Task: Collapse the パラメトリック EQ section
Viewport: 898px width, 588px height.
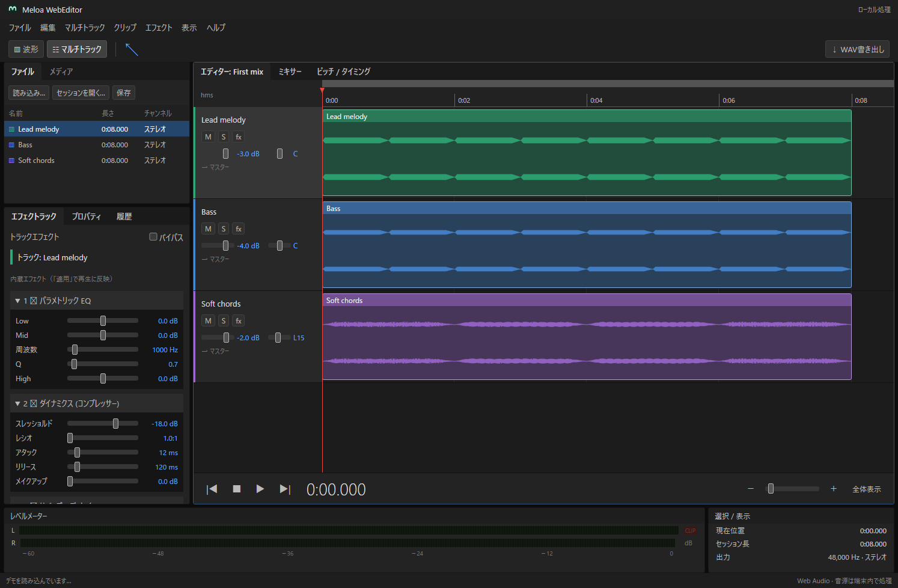Action: [17, 301]
